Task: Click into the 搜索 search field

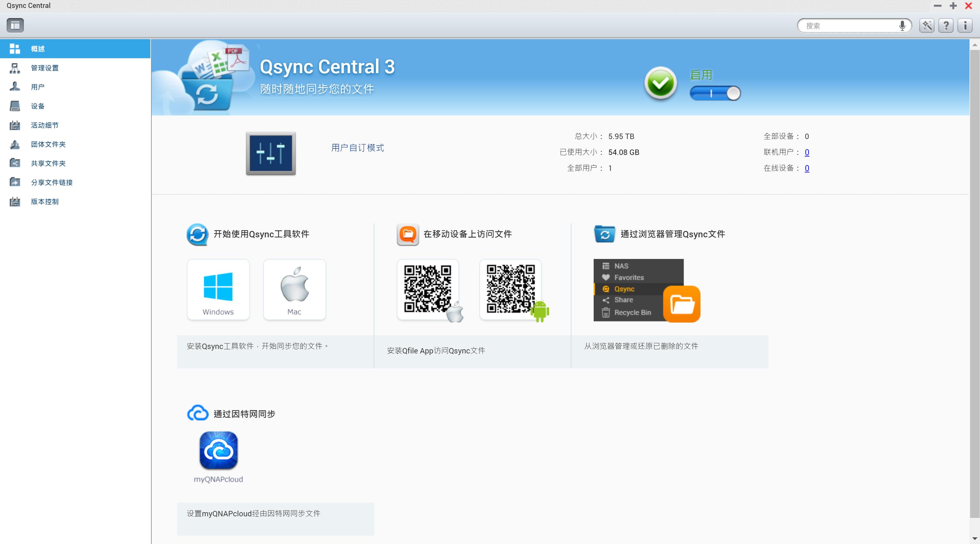Action: pyautogui.click(x=848, y=25)
